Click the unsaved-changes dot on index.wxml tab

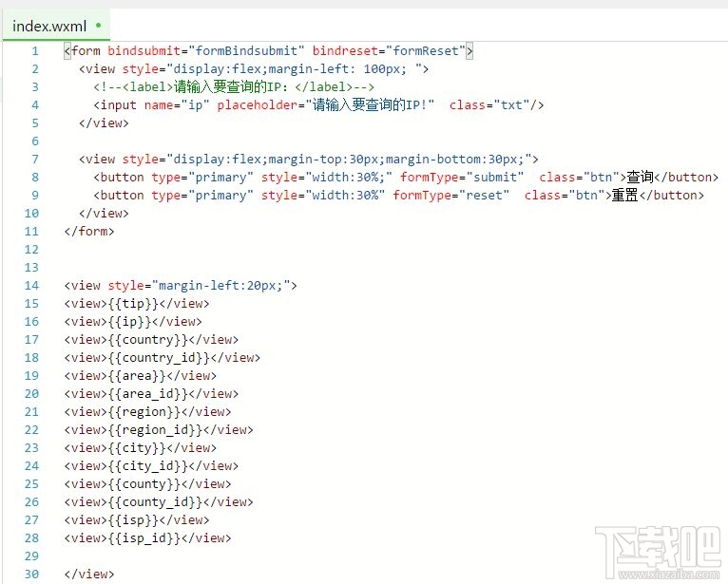[x=99, y=26]
